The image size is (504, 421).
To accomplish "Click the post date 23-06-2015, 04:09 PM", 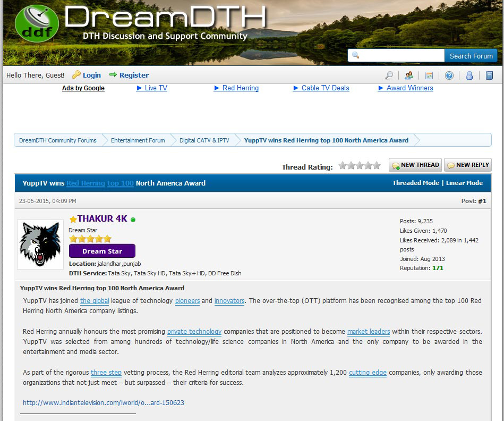I will pos(48,201).
